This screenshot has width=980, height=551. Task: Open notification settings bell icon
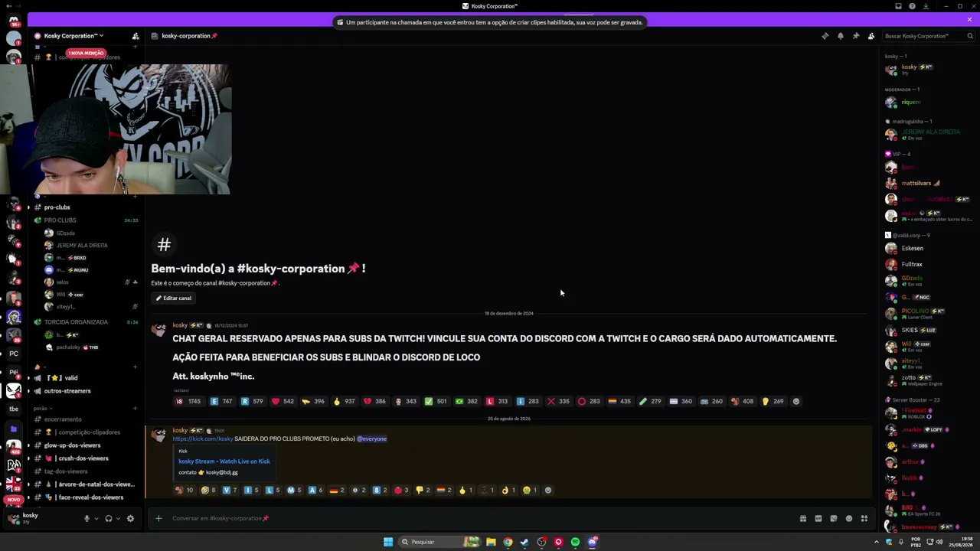(840, 36)
